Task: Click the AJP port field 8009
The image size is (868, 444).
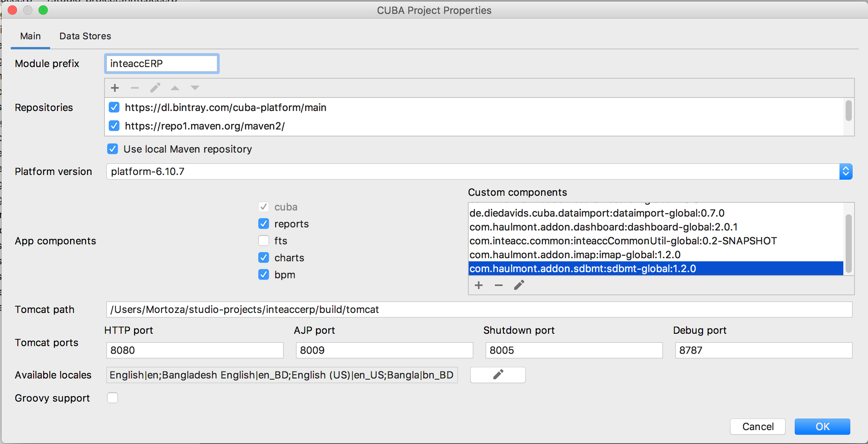Action: (385, 350)
